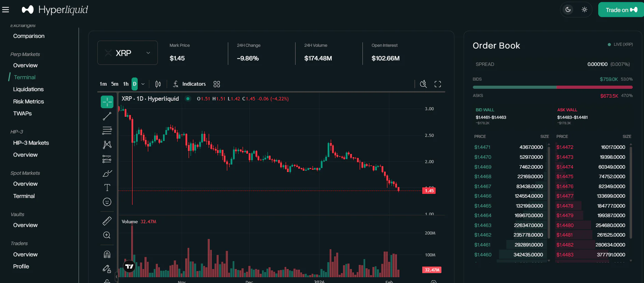The width and height of the screenshot is (644, 283).
Task: Open indicator templates grid icon
Action: [217, 84]
